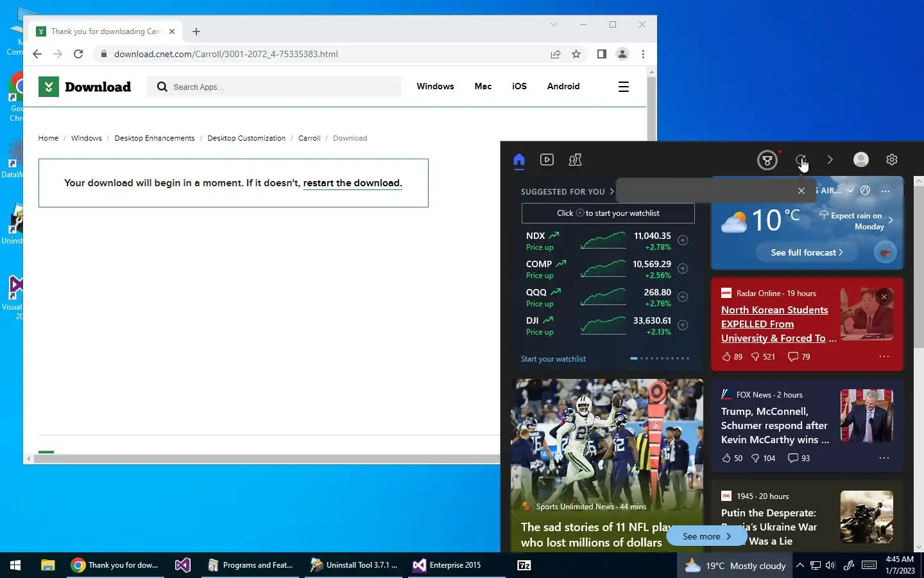
Task: Open the Windows category menu
Action: click(435, 86)
